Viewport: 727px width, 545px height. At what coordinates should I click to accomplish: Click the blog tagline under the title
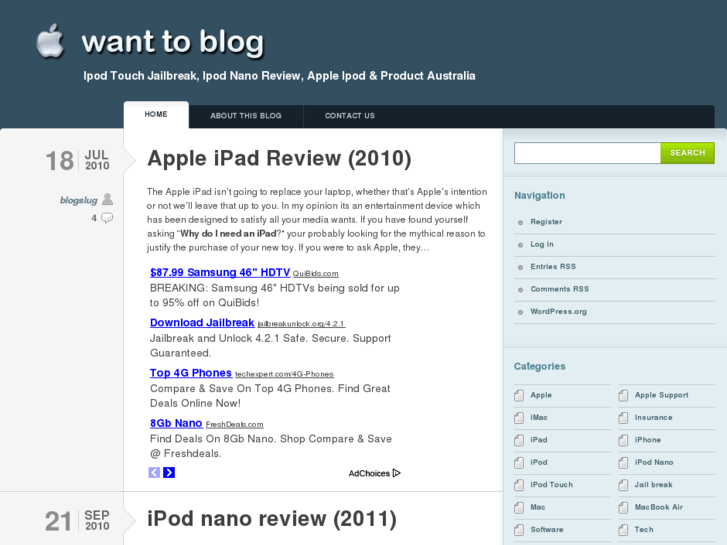(x=279, y=76)
